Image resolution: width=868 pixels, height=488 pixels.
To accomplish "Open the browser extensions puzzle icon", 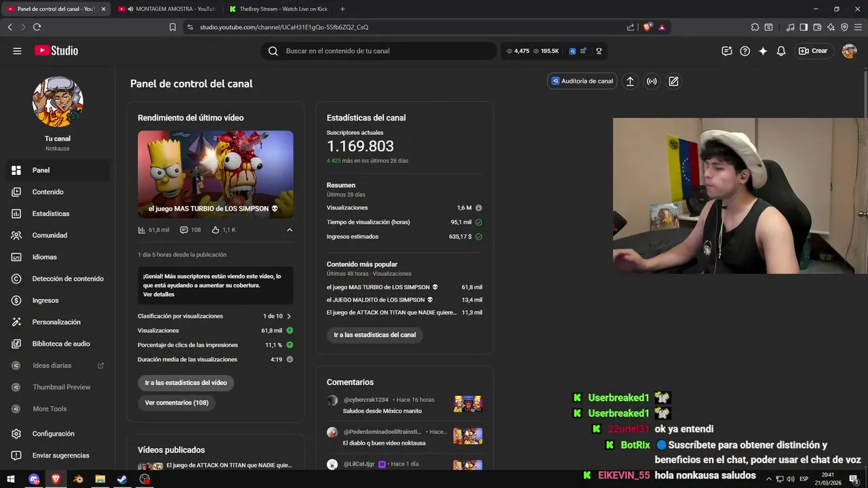I will tap(755, 27).
